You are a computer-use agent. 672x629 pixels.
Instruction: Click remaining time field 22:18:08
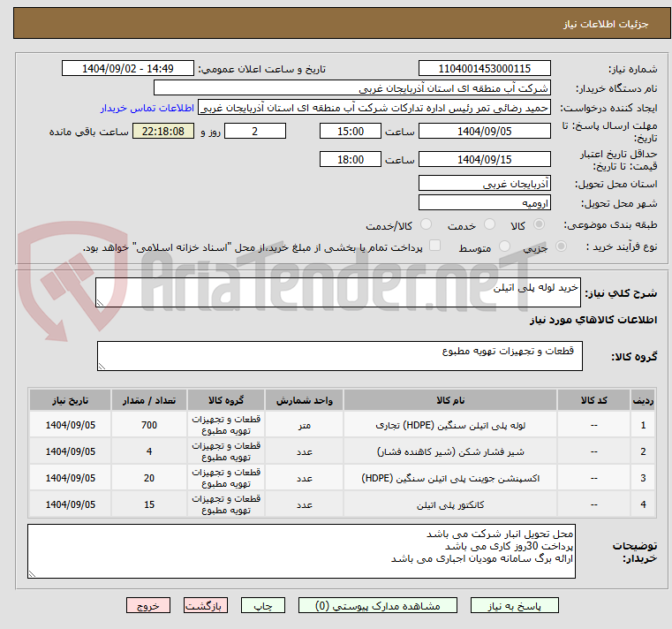pyautogui.click(x=163, y=131)
